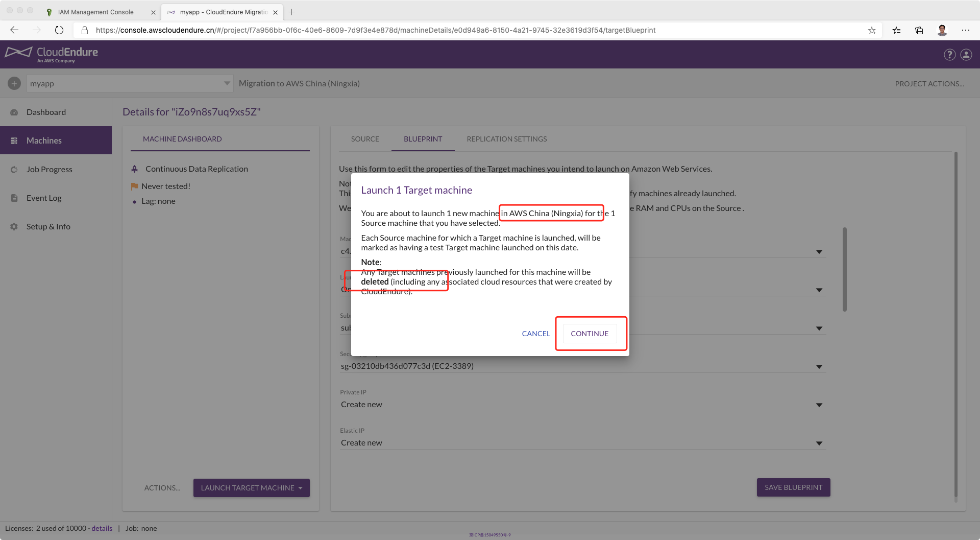Open the user account icon in header
The height and width of the screenshot is (540, 980).
966,55
